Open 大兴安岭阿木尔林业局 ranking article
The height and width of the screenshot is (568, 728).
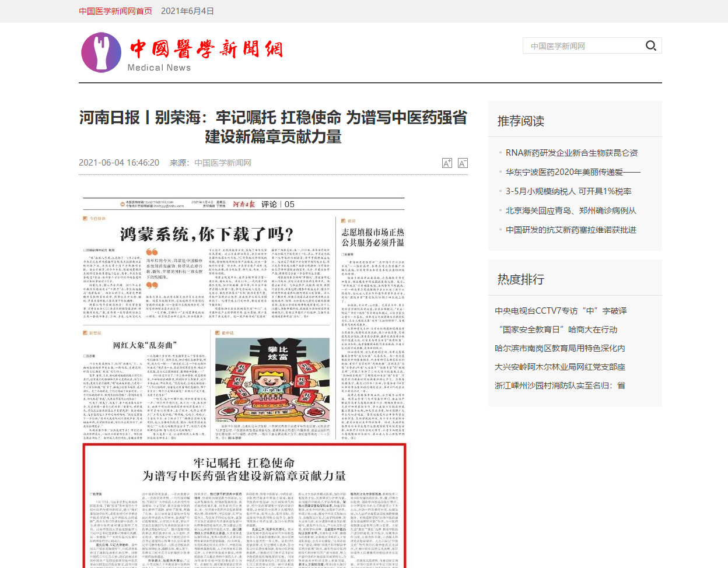pos(559,367)
